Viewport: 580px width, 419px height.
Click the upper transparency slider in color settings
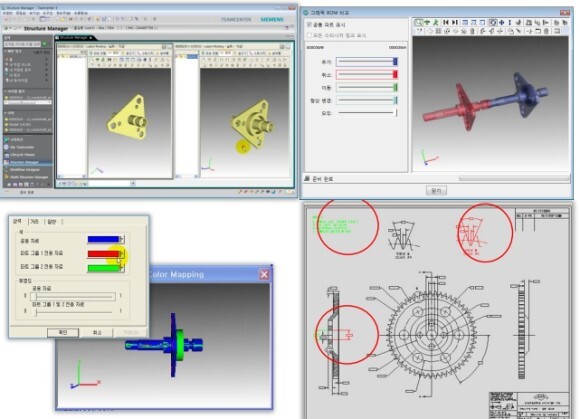click(x=73, y=296)
